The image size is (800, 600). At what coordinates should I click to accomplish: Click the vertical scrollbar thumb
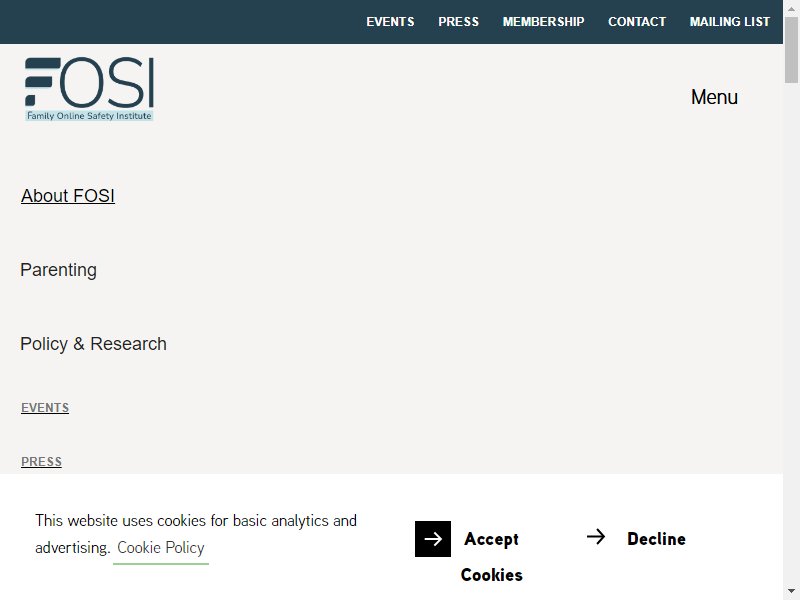click(791, 49)
